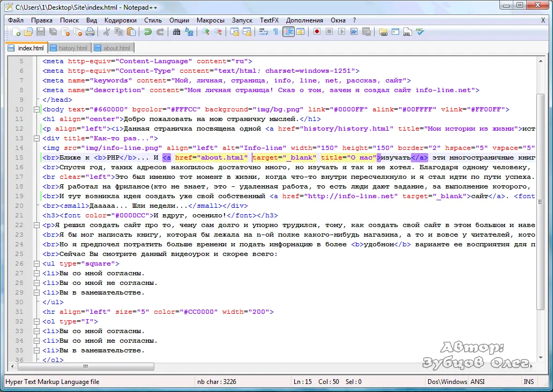The width and height of the screenshot is (553, 392).
Task: Collapse the li fold at line 29
Action: [x=36, y=292]
